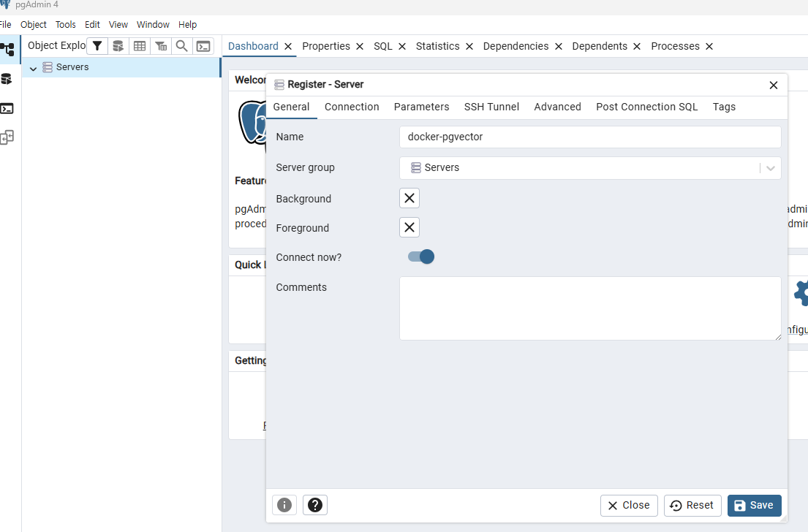Select the Dashboard main tab

(253, 46)
